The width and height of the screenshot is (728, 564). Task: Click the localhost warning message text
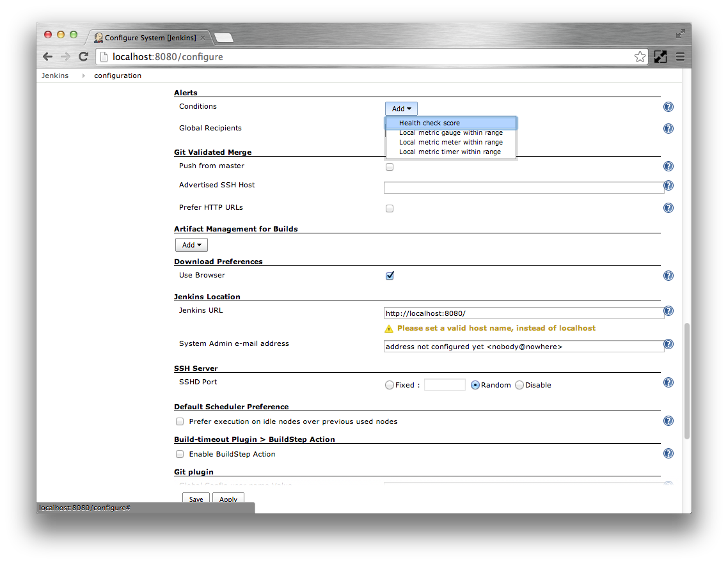496,328
